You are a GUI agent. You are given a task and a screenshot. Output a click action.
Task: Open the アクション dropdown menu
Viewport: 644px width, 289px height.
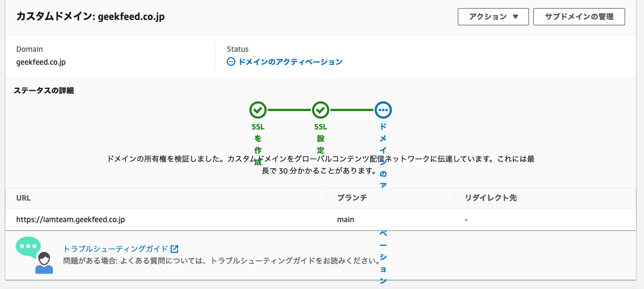[x=493, y=17]
